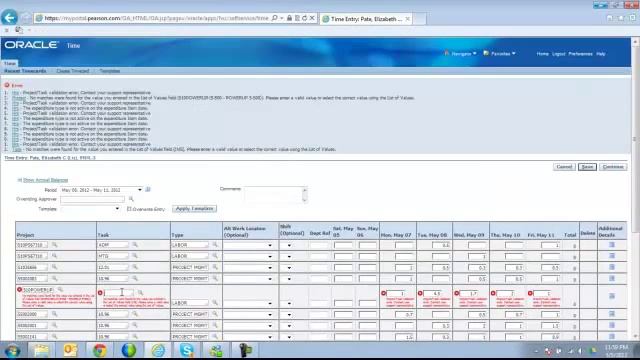640x360 pixels.
Task: Open Additional Details for the S10POWERUP row
Action: click(611, 296)
